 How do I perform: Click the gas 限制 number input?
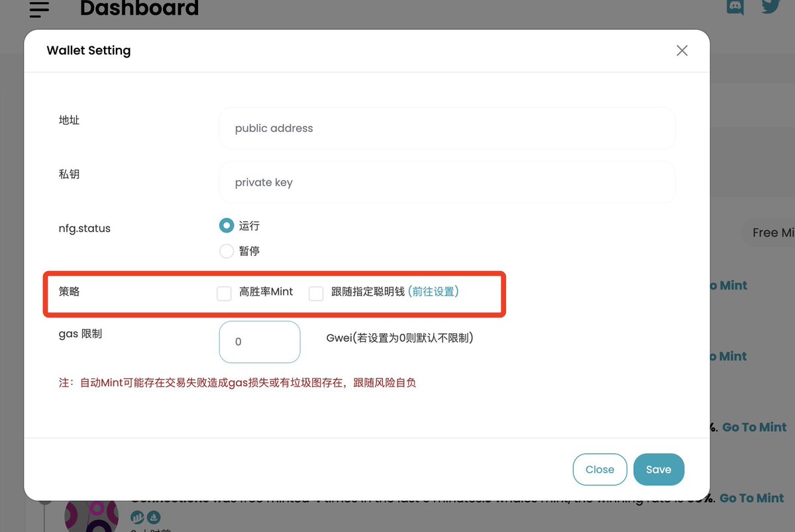click(260, 342)
